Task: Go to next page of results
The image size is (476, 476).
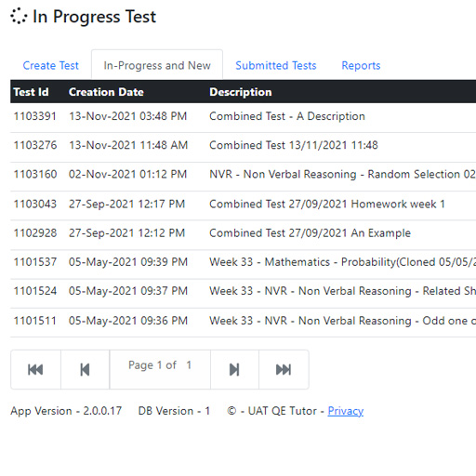Action: tap(234, 369)
